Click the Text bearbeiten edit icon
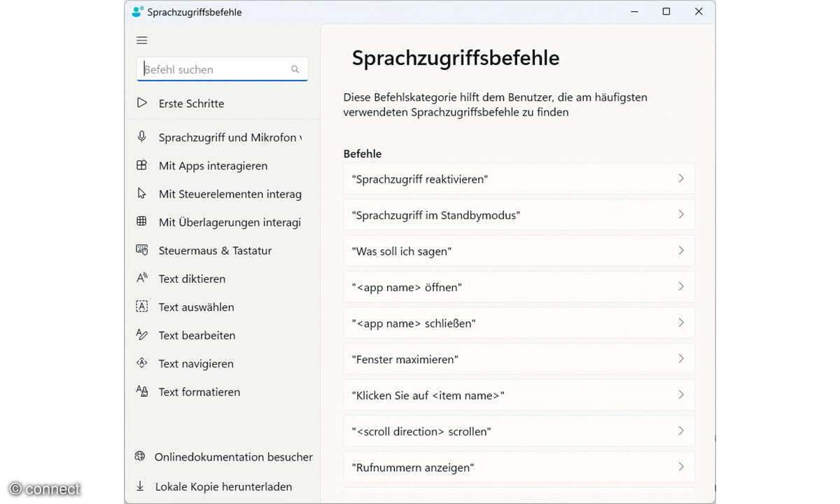This screenshot has height=504, width=840. [141, 335]
